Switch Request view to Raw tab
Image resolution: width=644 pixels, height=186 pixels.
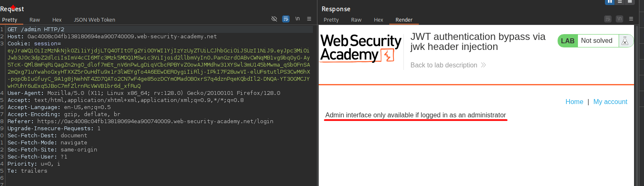[34, 20]
